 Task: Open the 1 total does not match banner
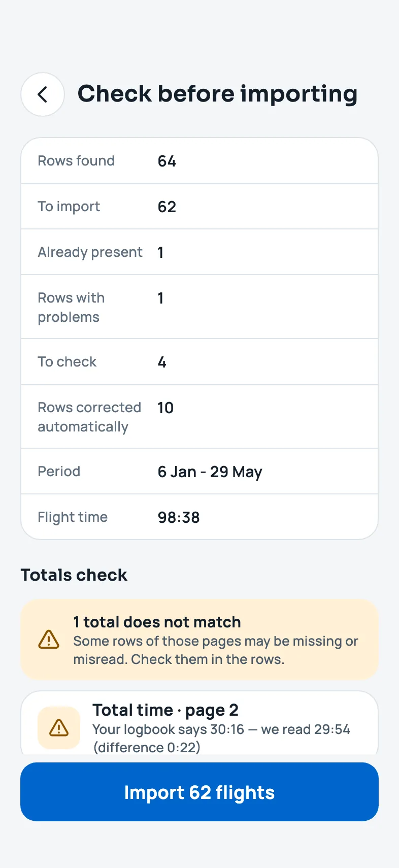click(x=199, y=640)
